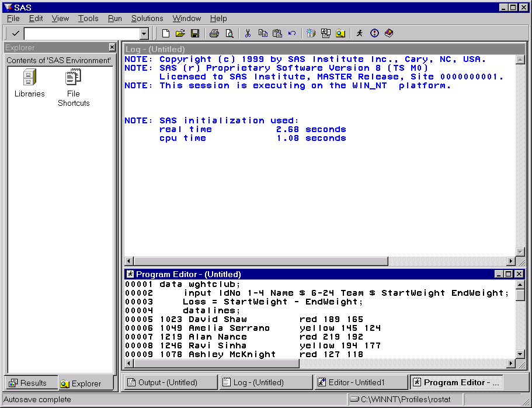Click the Help book icon in the toolbar

[389, 33]
